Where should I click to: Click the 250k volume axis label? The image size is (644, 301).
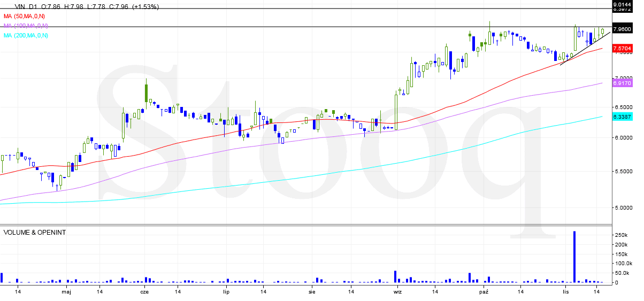click(620, 235)
